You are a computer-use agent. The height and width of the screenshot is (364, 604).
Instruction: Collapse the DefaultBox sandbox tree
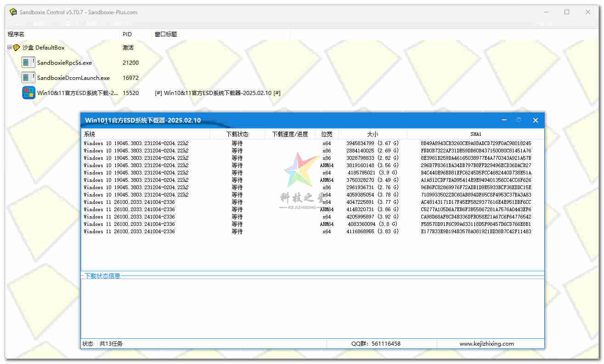click(10, 47)
